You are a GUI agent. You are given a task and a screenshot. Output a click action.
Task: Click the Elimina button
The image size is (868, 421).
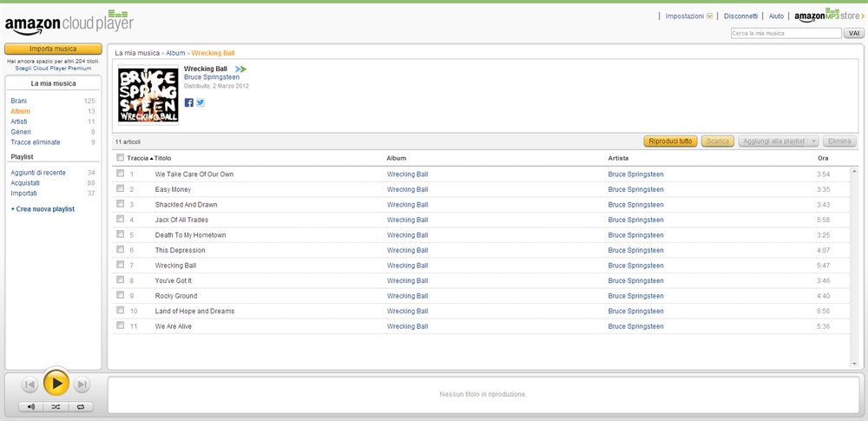click(x=839, y=141)
